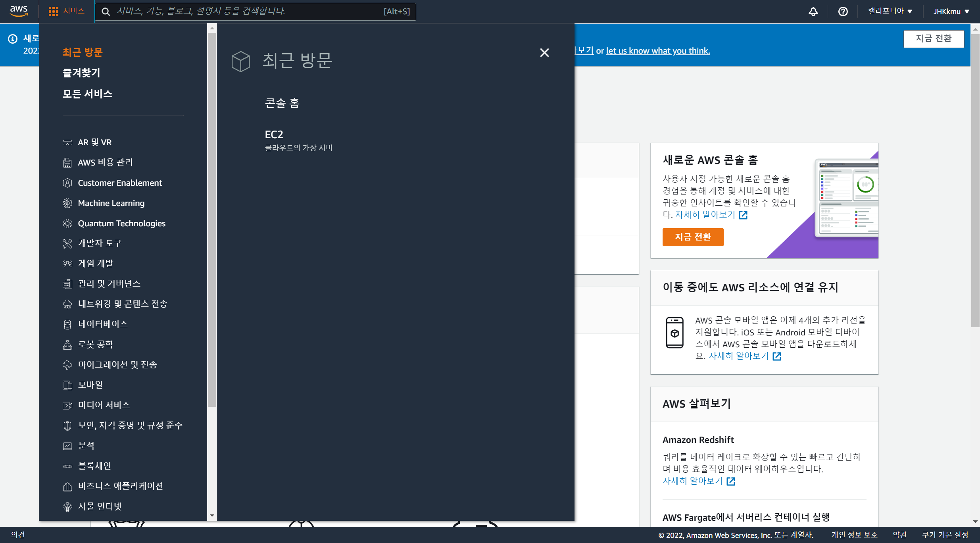
Task: Click the Machine Learning category icon
Action: click(x=67, y=203)
